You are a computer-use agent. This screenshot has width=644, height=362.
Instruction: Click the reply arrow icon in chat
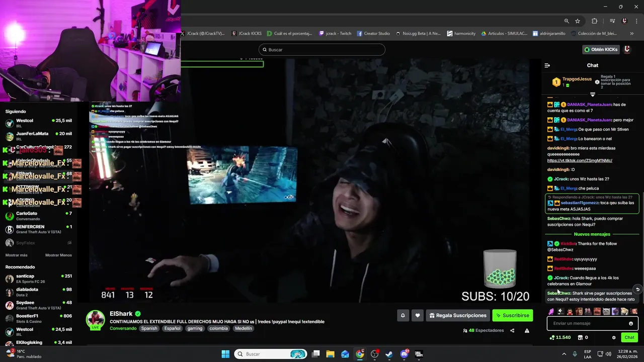pos(637,289)
